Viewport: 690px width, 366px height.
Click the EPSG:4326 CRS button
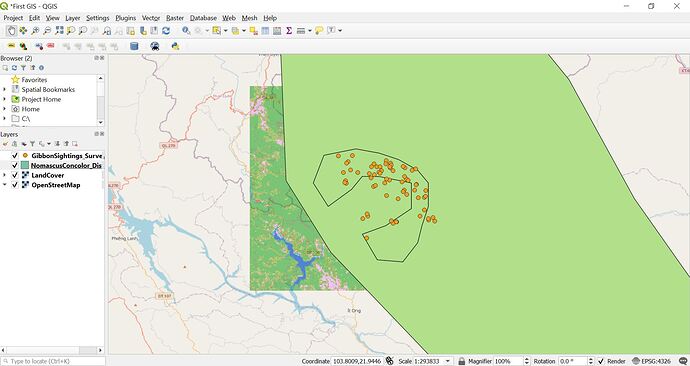[651, 361]
